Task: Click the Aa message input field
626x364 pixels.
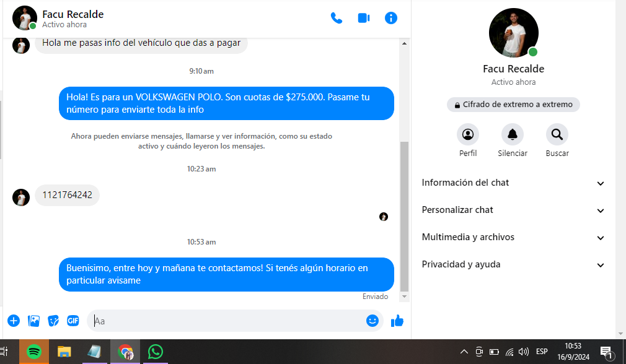Action: point(226,321)
